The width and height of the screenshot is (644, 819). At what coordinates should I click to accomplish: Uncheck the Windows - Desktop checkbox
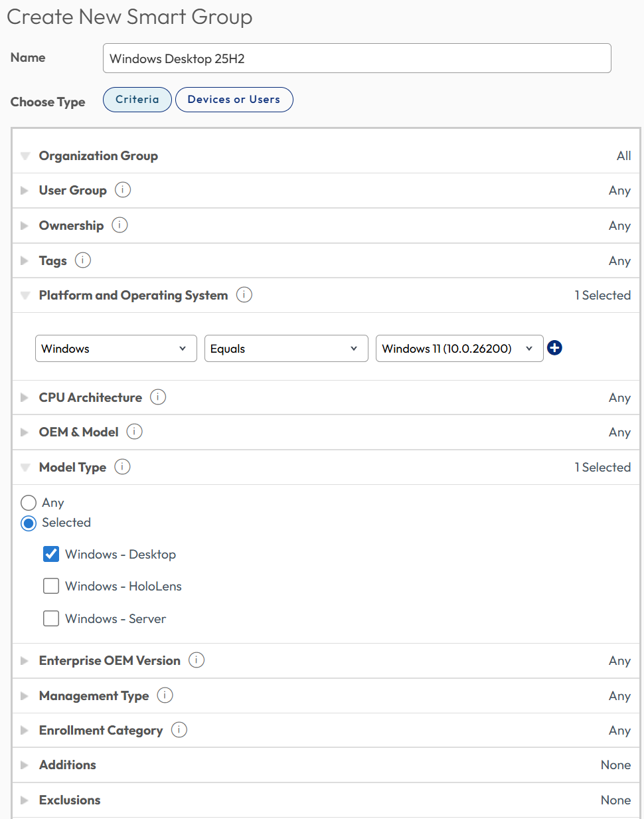point(51,554)
